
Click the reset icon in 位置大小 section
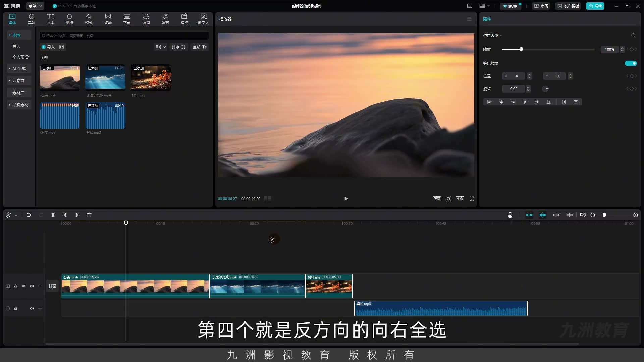[633, 35]
